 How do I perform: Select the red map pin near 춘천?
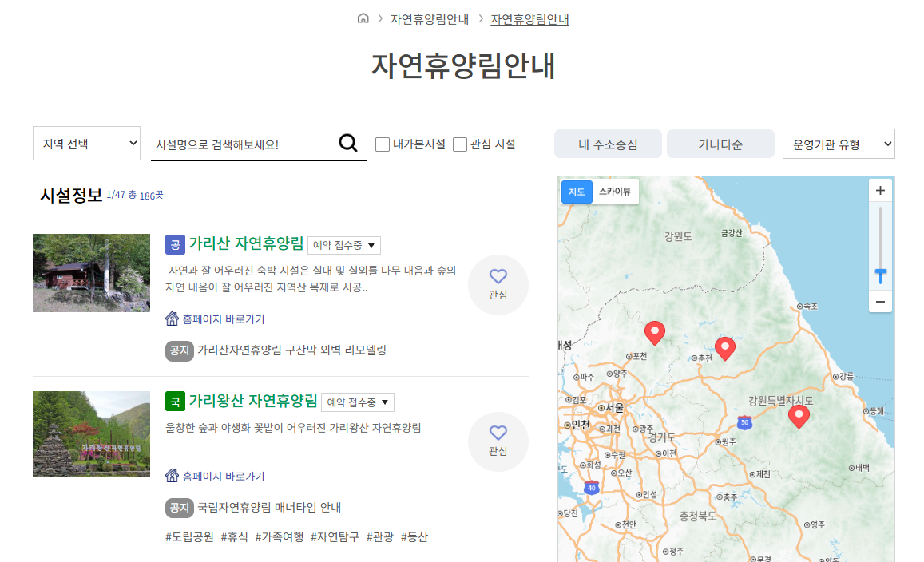click(725, 348)
